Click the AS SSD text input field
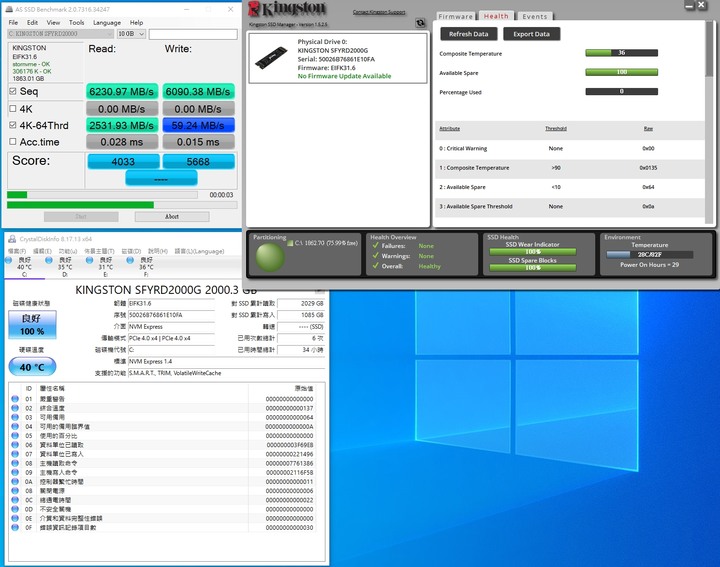Image resolution: width=720 pixels, height=567 pixels. coord(193,34)
